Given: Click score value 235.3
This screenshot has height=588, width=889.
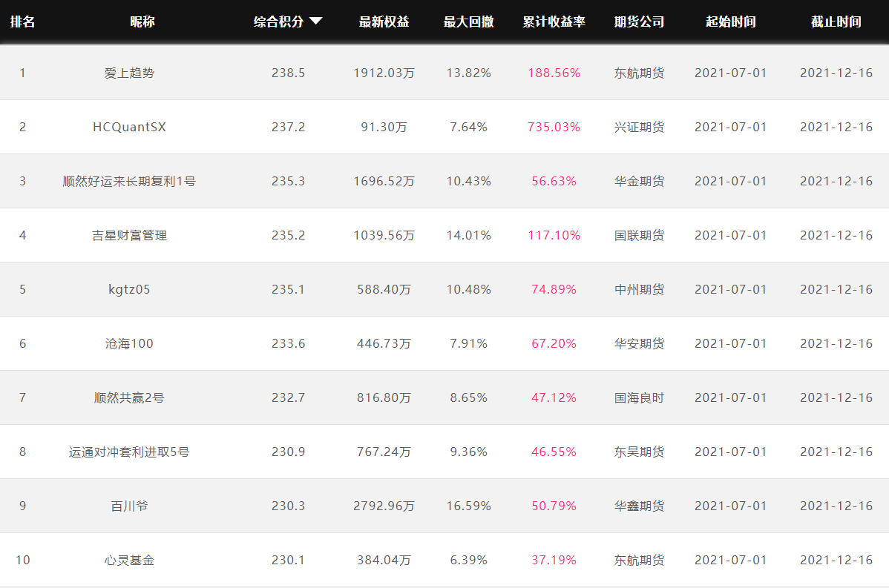Looking at the screenshot, I should click(x=288, y=181).
